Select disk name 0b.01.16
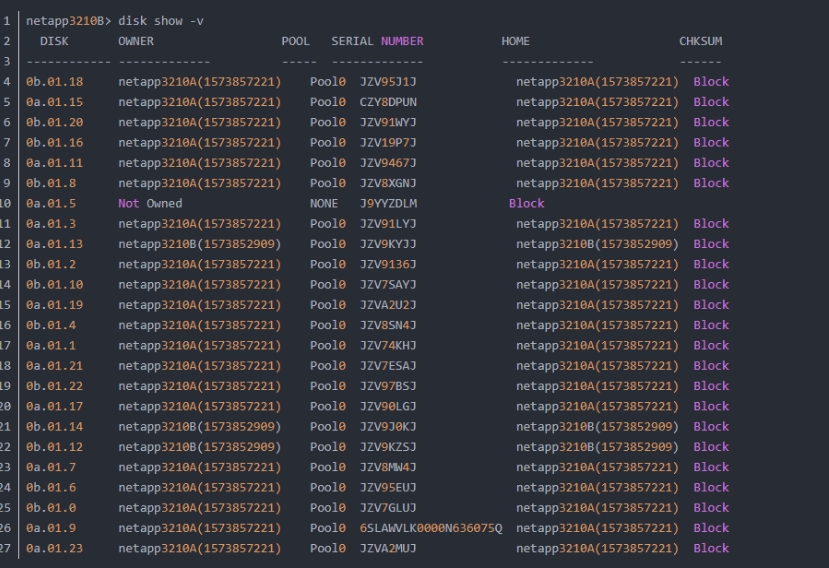The image size is (829, 568). [x=54, y=143]
